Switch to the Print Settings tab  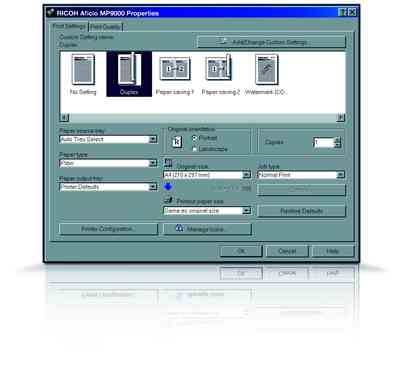[x=70, y=26]
